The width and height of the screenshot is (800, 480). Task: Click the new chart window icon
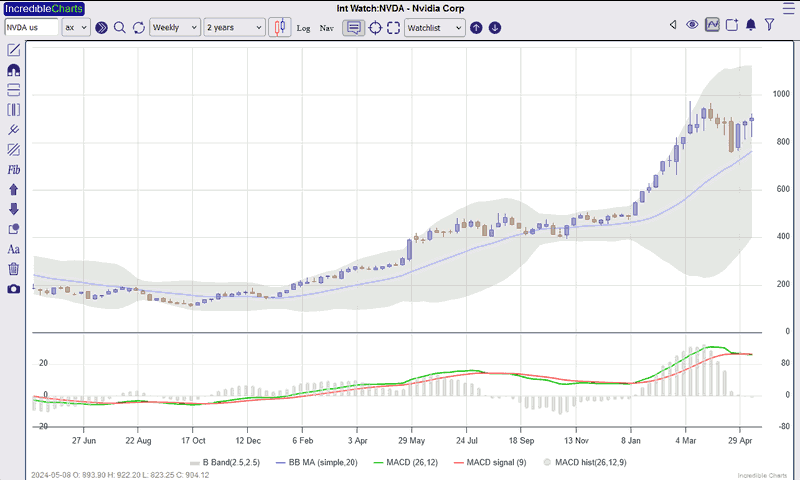point(732,24)
